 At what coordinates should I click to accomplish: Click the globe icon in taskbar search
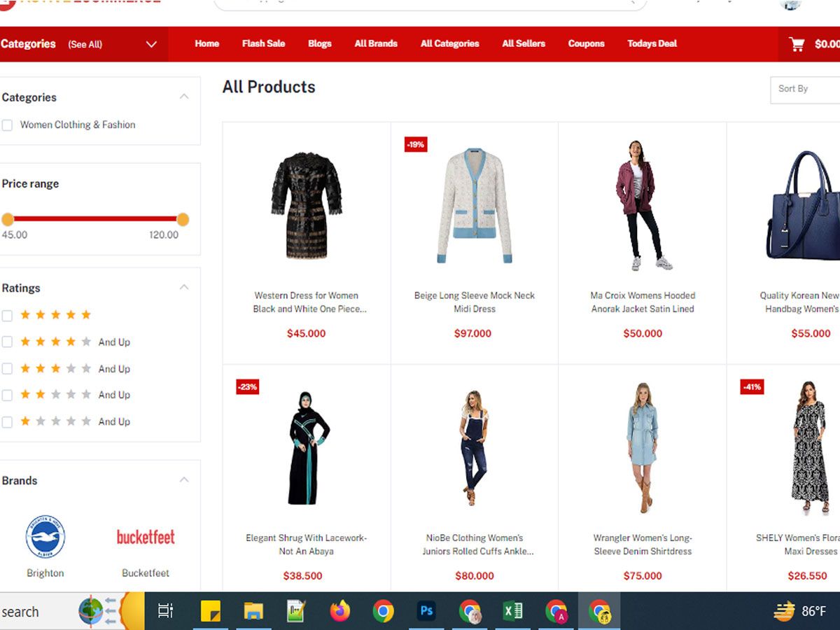[x=91, y=611]
